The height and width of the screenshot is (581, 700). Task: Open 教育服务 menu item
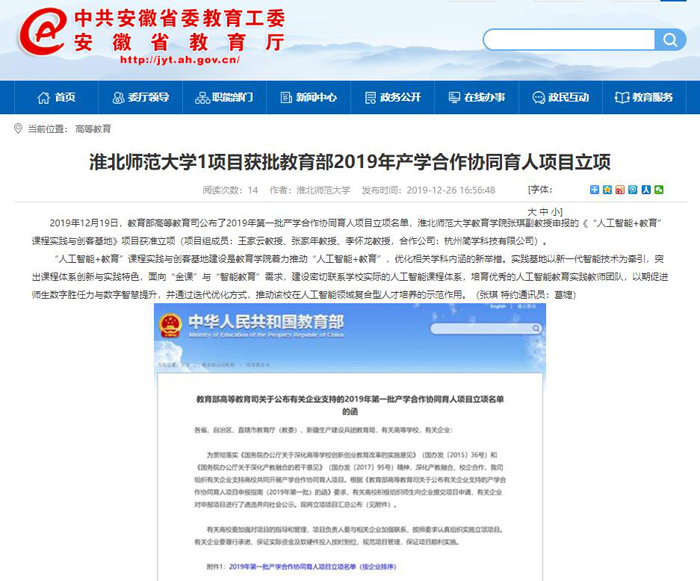(644, 97)
